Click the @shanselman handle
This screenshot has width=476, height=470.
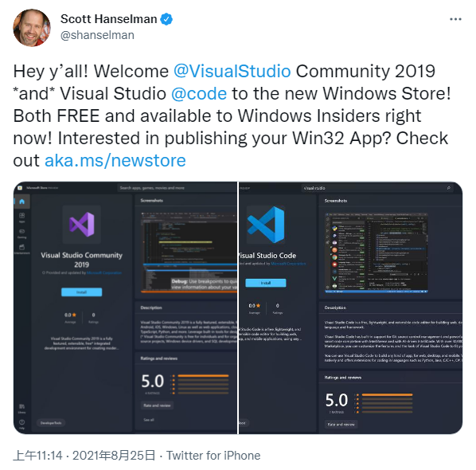coord(97,35)
